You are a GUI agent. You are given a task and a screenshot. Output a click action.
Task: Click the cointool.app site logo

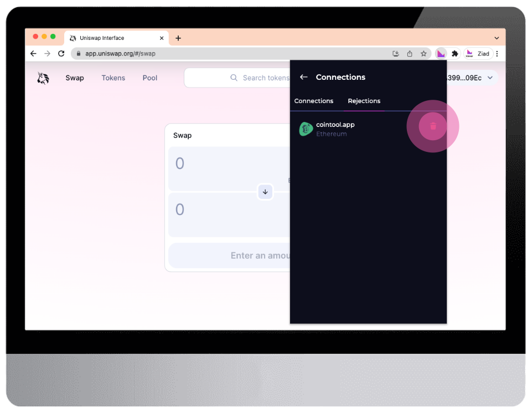(x=306, y=129)
